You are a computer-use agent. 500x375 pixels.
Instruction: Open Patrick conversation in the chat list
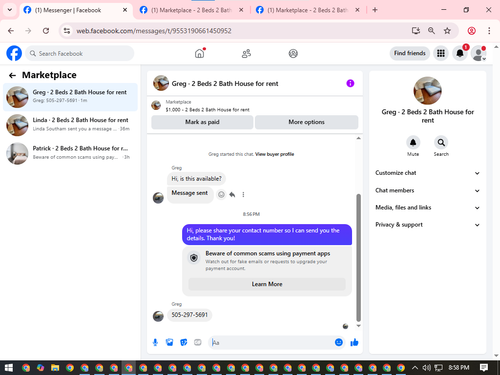point(70,153)
